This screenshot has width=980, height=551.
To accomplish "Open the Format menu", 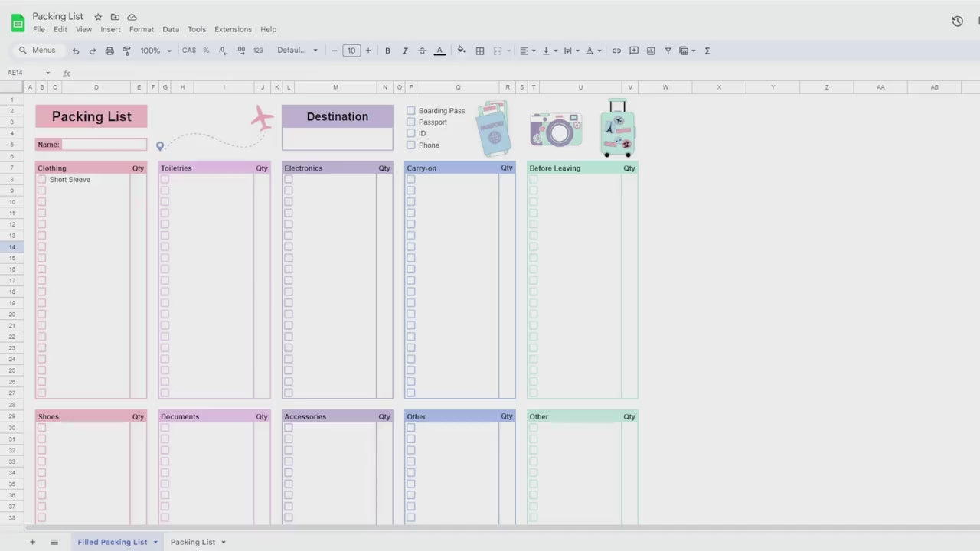I will [x=142, y=29].
